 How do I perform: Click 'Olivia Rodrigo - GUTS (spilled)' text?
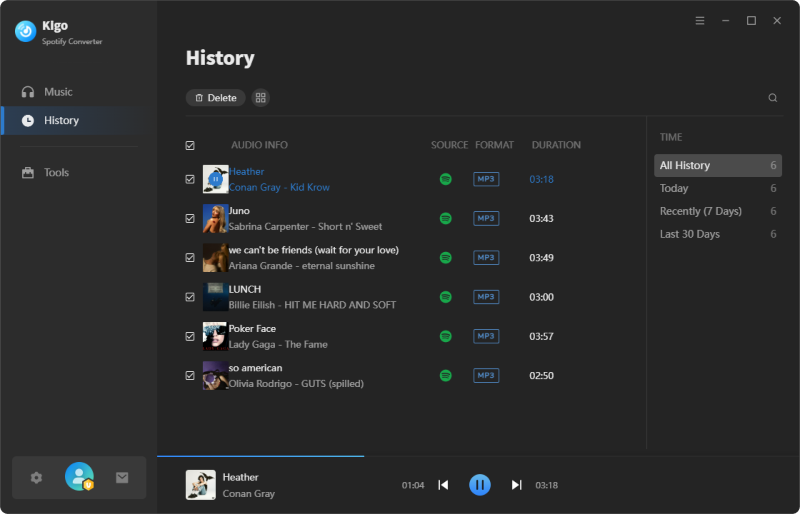296,384
